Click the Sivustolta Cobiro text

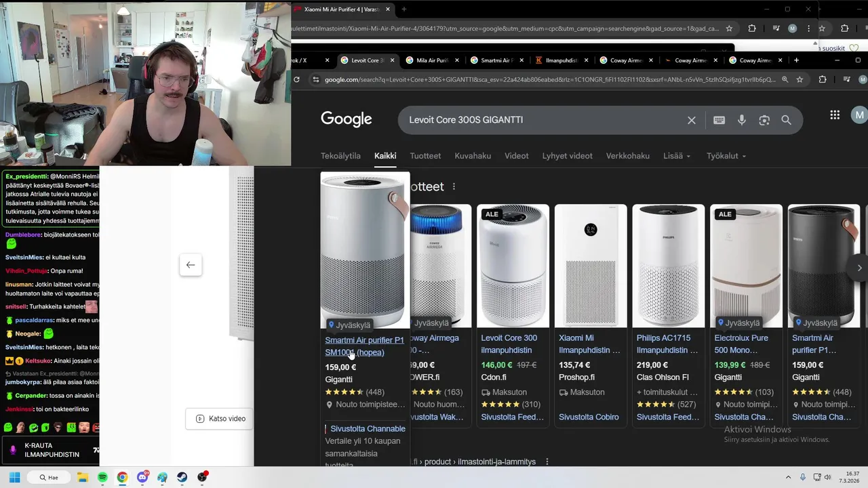click(589, 417)
